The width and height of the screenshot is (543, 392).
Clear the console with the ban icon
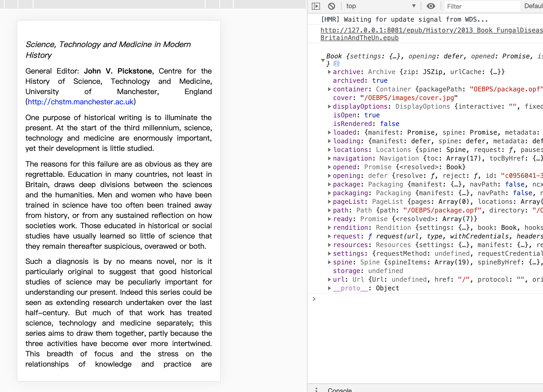point(332,6)
